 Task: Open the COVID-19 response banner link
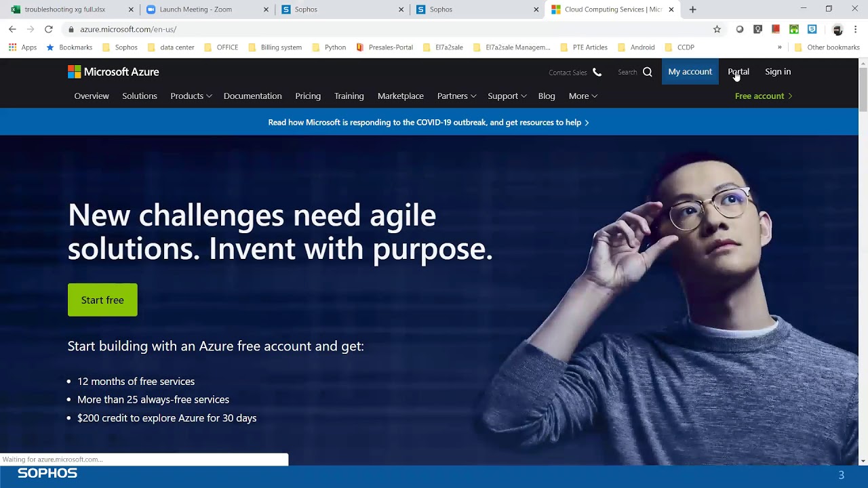tap(429, 123)
